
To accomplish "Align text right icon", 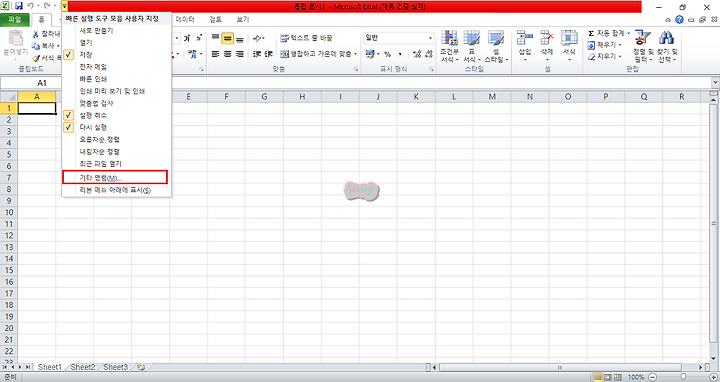I will pyautogui.click(x=239, y=54).
